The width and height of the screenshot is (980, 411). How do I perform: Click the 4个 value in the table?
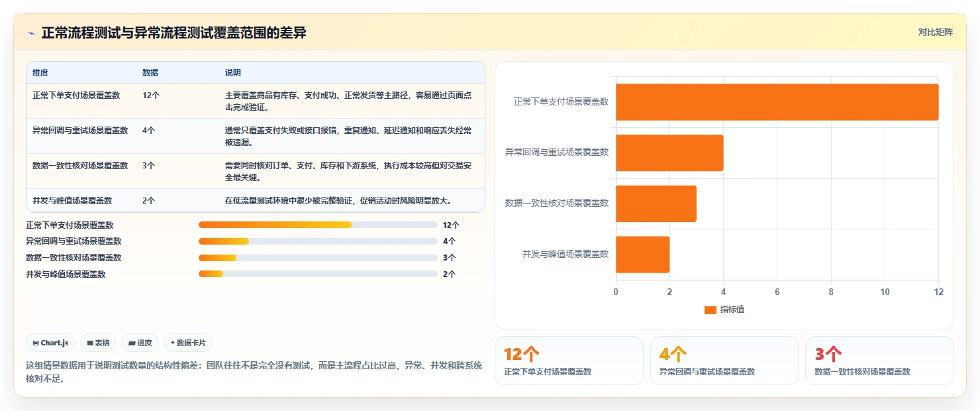click(149, 131)
